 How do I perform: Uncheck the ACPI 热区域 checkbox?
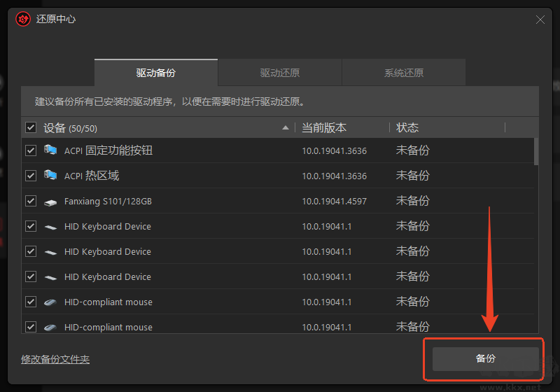click(31, 176)
